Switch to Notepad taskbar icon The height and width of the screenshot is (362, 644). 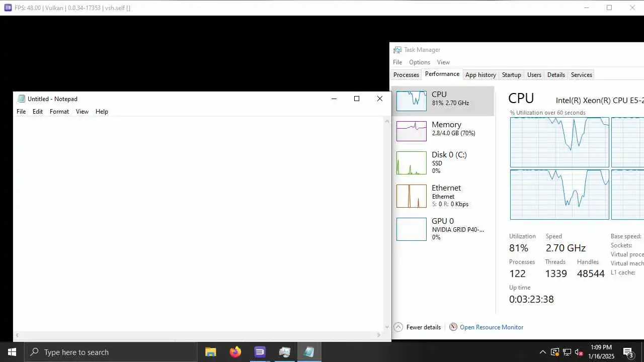pyautogui.click(x=309, y=352)
